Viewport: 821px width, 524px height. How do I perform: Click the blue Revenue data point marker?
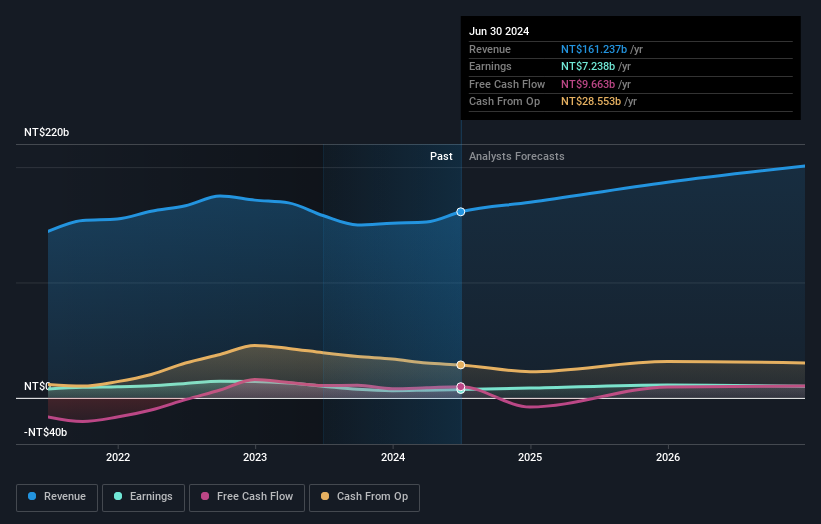click(x=461, y=211)
